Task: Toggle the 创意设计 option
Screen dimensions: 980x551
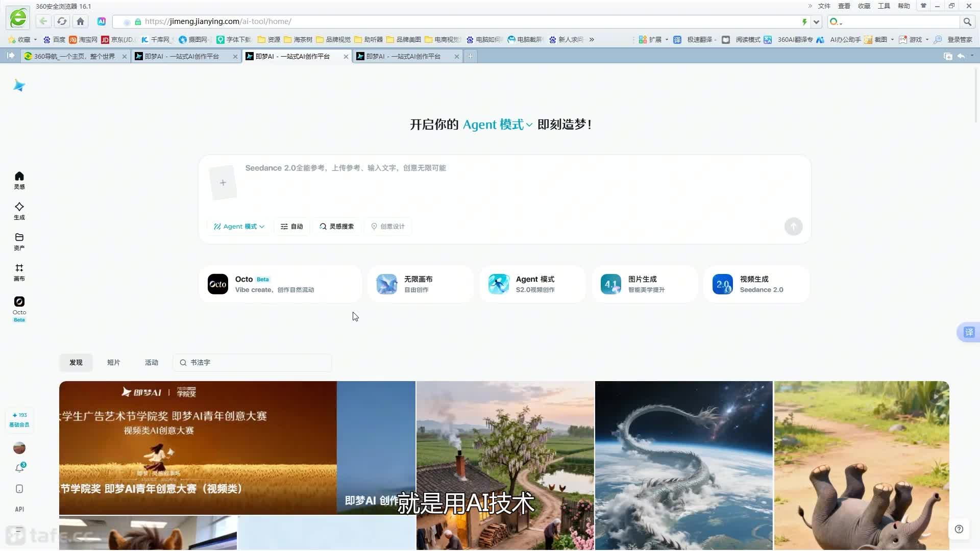Action: (x=388, y=227)
